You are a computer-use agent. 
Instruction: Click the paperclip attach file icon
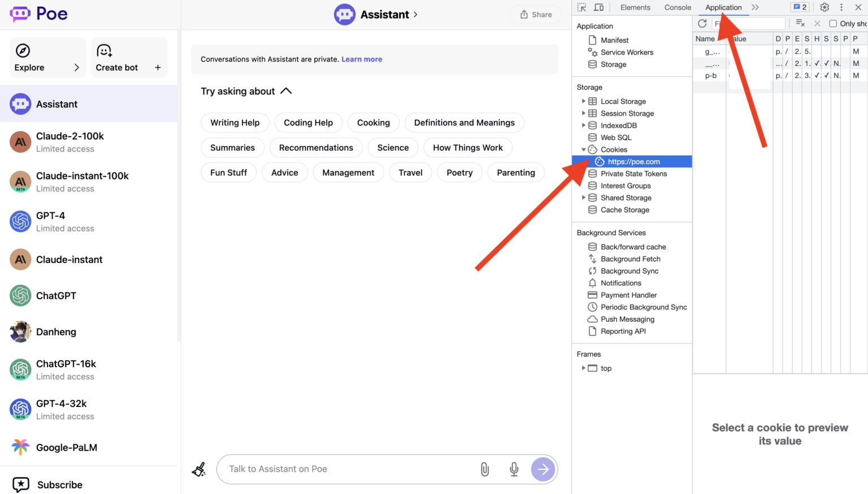coord(485,469)
